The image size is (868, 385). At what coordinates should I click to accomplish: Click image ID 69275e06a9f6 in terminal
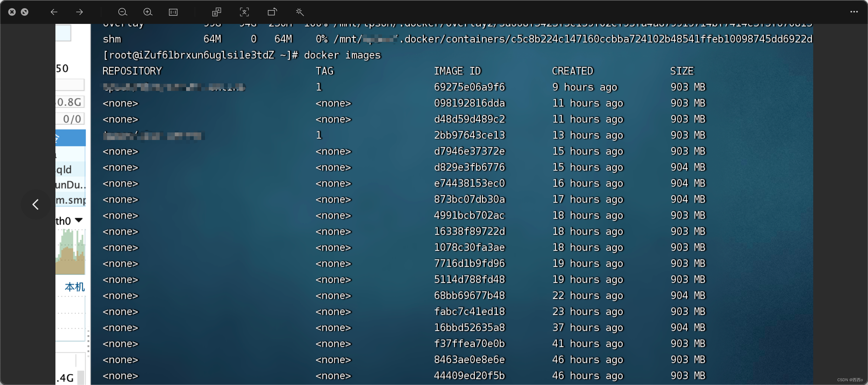pyautogui.click(x=469, y=87)
